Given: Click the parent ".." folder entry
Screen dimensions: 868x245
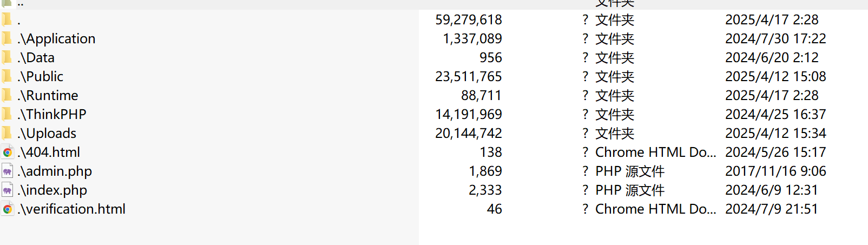Looking at the screenshot, I should (x=20, y=4).
